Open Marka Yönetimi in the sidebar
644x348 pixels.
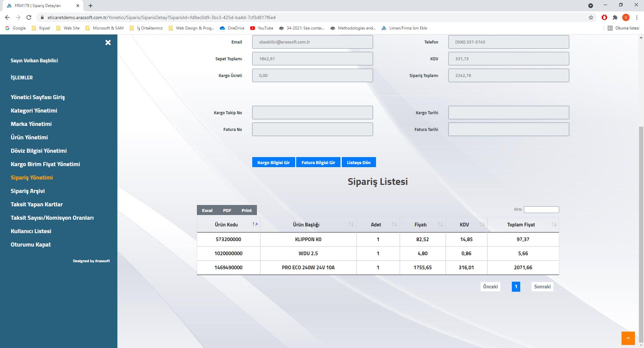pos(31,124)
